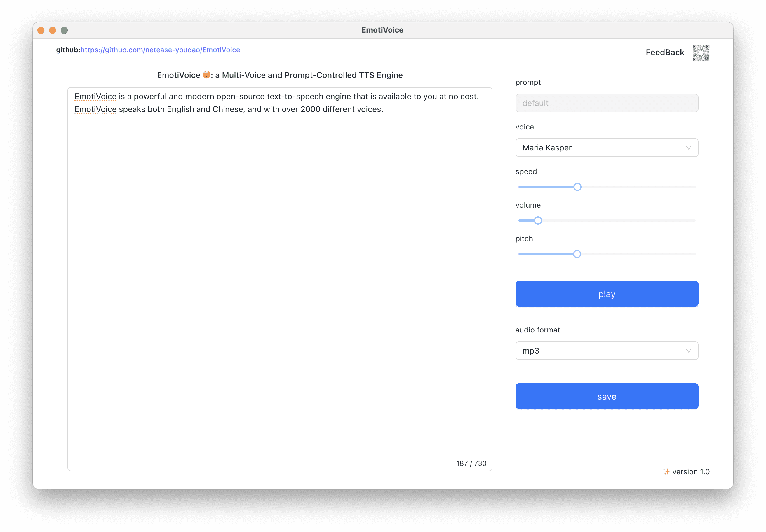Click the FeedBack label text
766x532 pixels.
coord(664,52)
